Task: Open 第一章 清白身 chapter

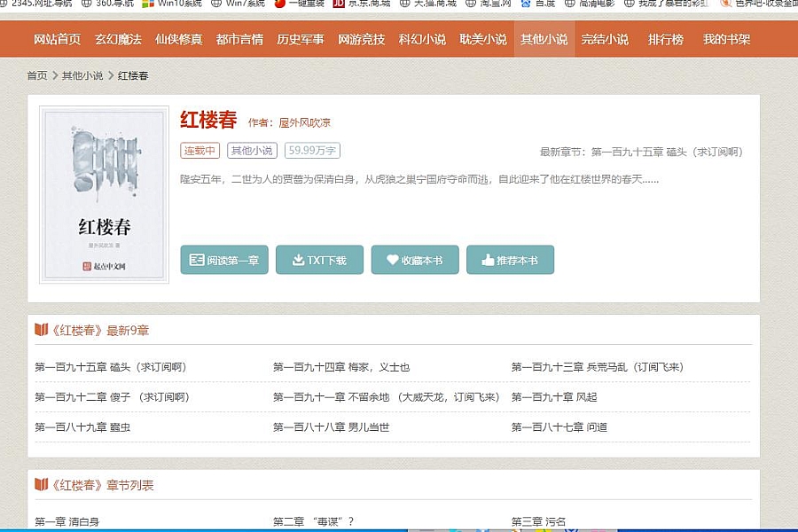Action: coord(66,521)
